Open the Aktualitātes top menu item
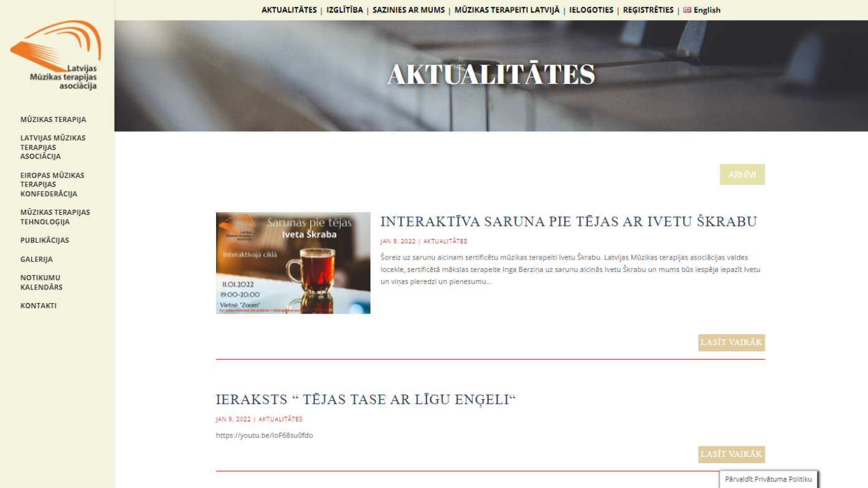The height and width of the screenshot is (488, 868). point(289,10)
